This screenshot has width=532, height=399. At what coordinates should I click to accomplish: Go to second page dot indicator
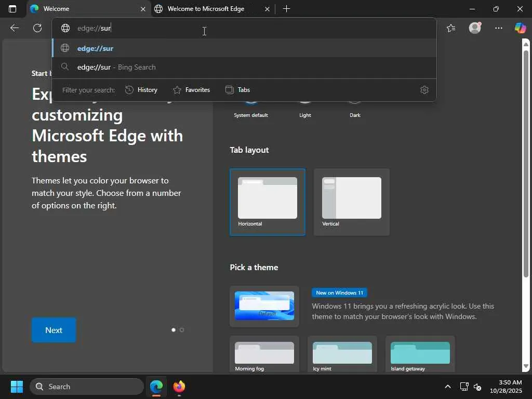point(182,330)
